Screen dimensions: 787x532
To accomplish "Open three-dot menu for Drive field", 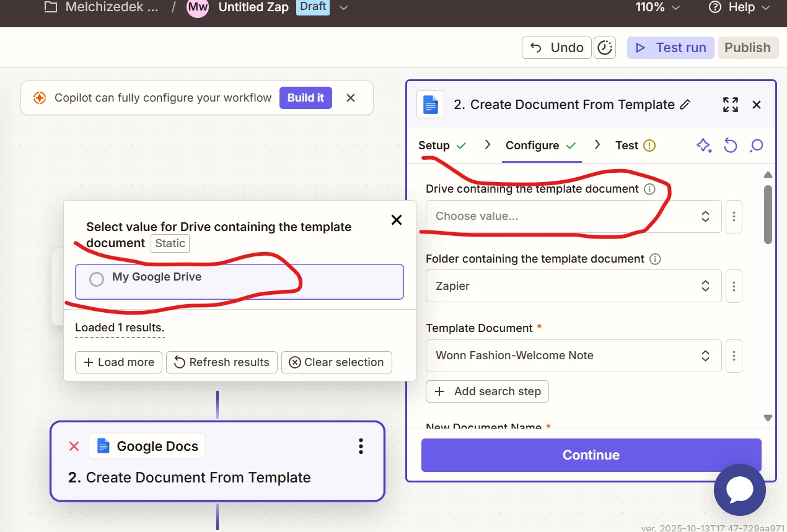I will [734, 216].
